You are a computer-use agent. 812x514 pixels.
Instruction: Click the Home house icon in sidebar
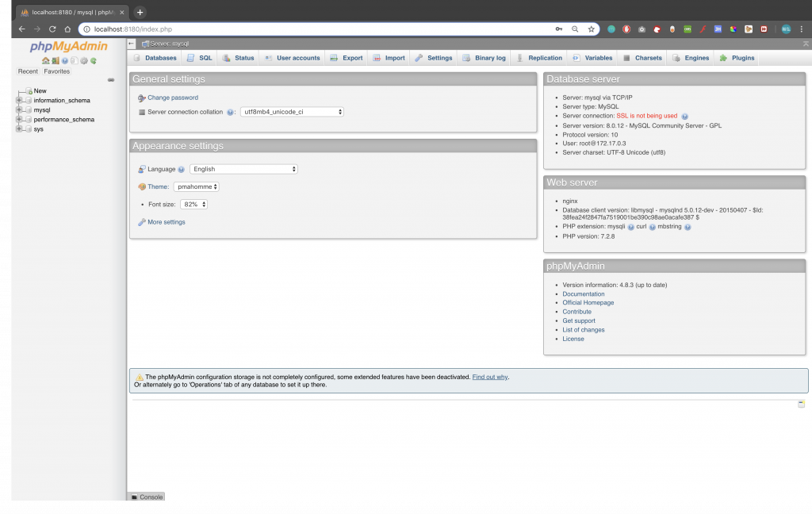coord(45,60)
